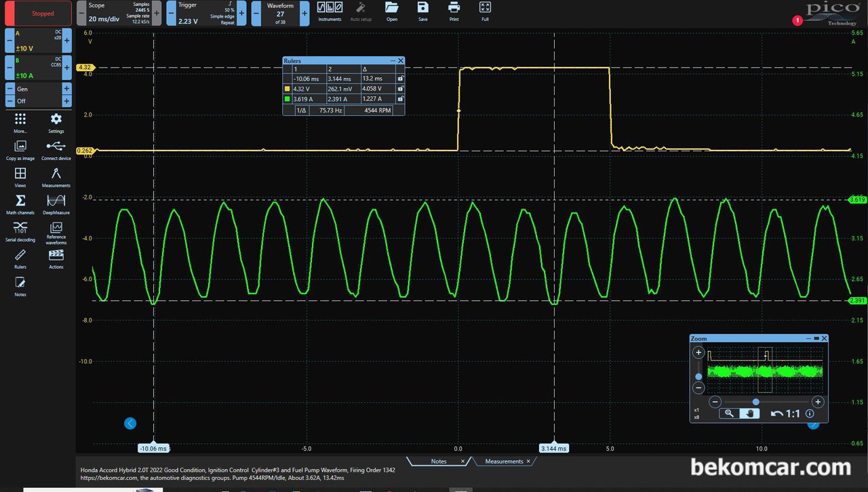This screenshot has width=868, height=492.
Task: Select the 4.32 voltage ruler handle
Action: [x=85, y=68]
